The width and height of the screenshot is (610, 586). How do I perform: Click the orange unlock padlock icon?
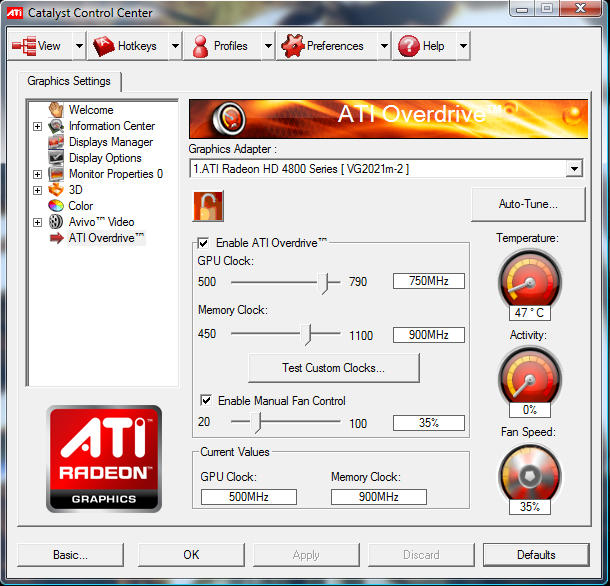coord(208,206)
